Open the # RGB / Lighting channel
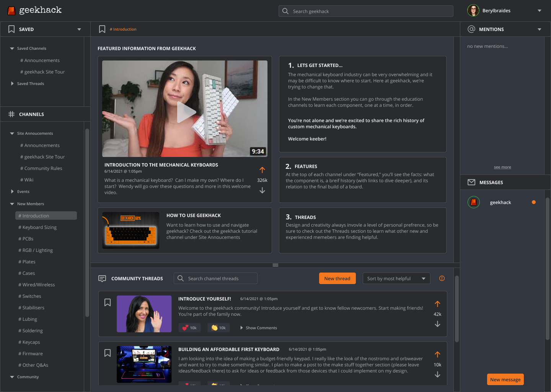The height and width of the screenshot is (392, 551). [x=36, y=250]
